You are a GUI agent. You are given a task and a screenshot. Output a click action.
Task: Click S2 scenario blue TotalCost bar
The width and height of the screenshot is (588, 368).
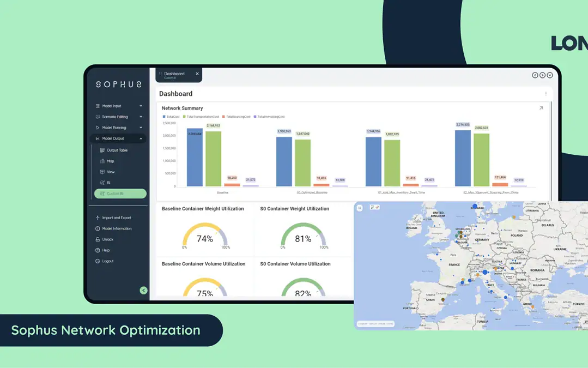463,158
